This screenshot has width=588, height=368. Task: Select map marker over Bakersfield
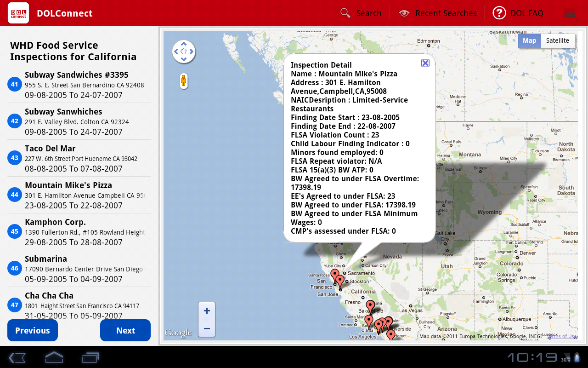[370, 306]
